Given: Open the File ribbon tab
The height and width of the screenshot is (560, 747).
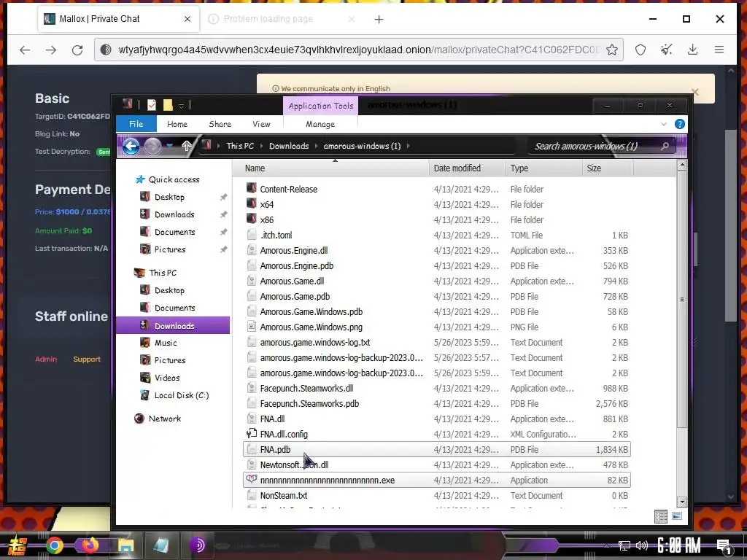Looking at the screenshot, I should click(136, 124).
